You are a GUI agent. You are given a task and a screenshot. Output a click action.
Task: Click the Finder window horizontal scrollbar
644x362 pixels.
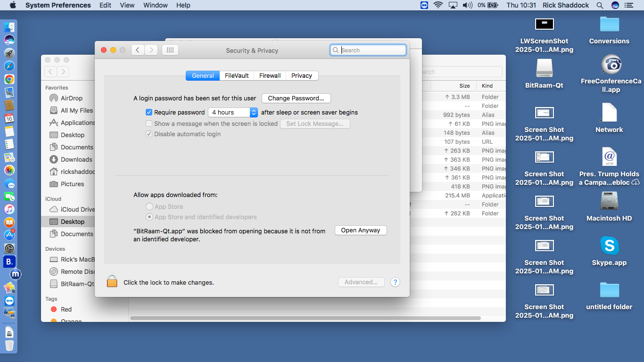[x=305, y=318]
